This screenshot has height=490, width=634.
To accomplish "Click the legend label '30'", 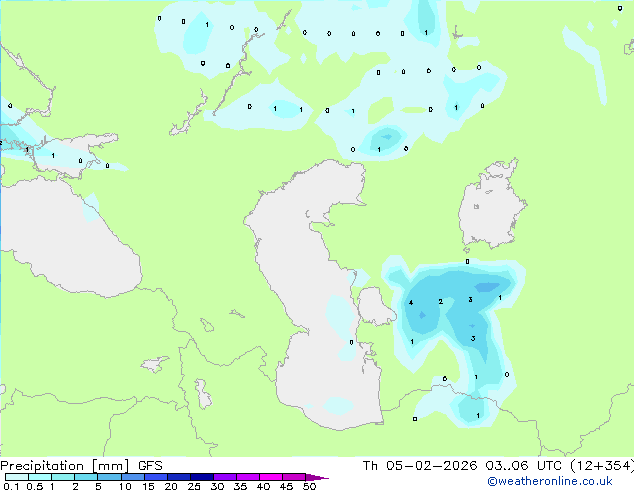I will tap(217, 486).
